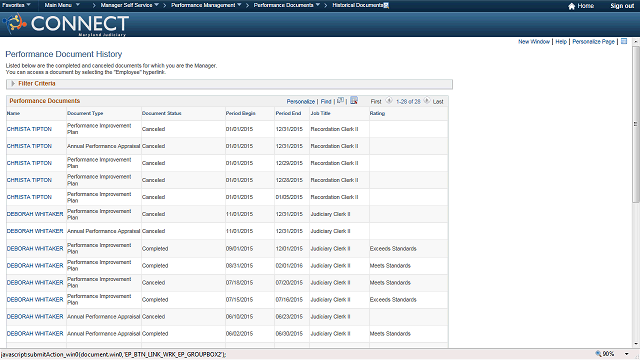Jump to Last page link
The height and width of the screenshot is (360, 640).
coord(438,102)
